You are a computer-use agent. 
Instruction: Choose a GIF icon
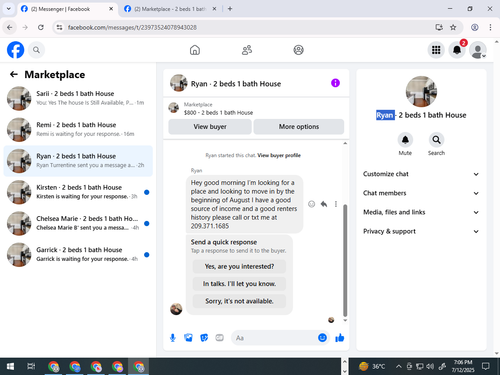coord(219,338)
